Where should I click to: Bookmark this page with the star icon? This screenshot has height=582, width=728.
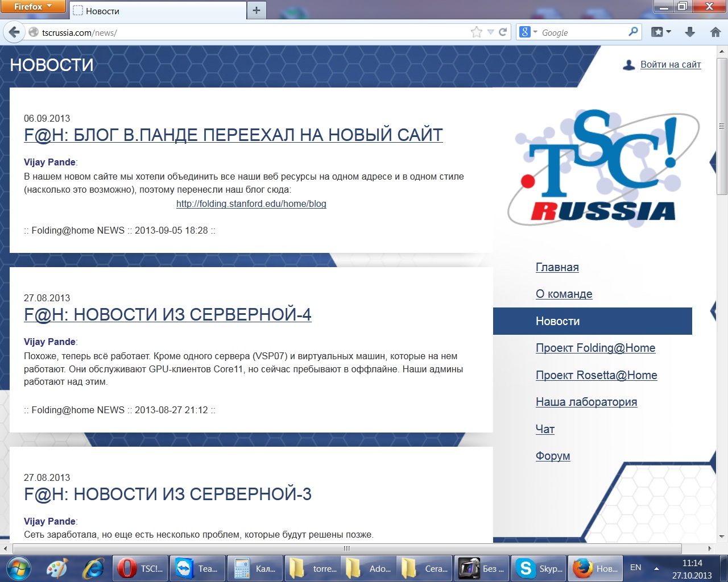point(477,32)
